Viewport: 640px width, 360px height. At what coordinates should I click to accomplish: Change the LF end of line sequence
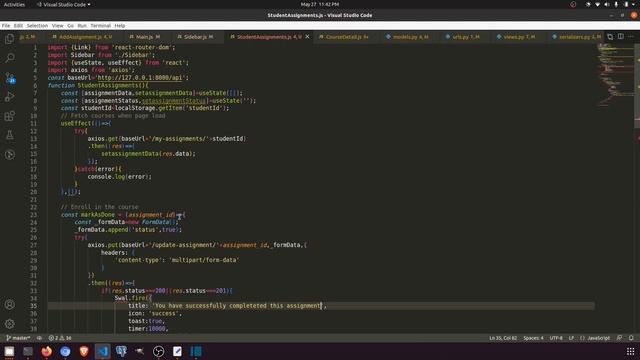click(x=571, y=338)
